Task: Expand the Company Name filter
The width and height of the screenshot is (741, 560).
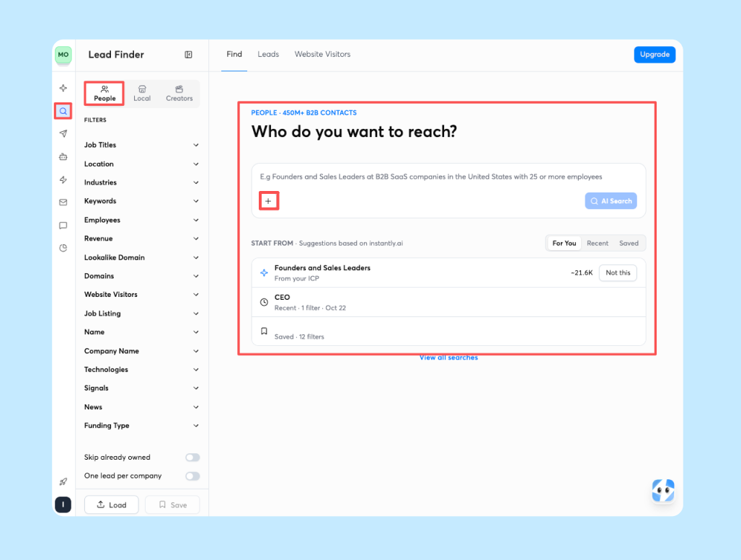Action: (x=142, y=351)
